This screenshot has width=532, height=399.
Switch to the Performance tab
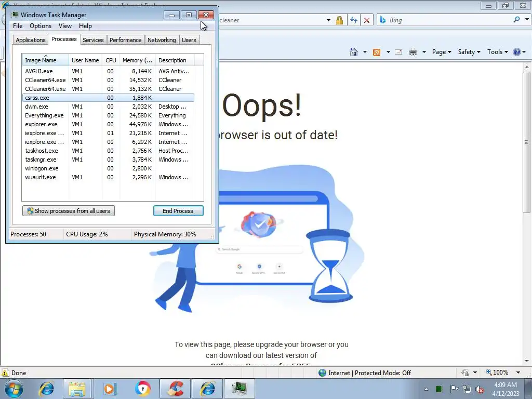point(125,40)
